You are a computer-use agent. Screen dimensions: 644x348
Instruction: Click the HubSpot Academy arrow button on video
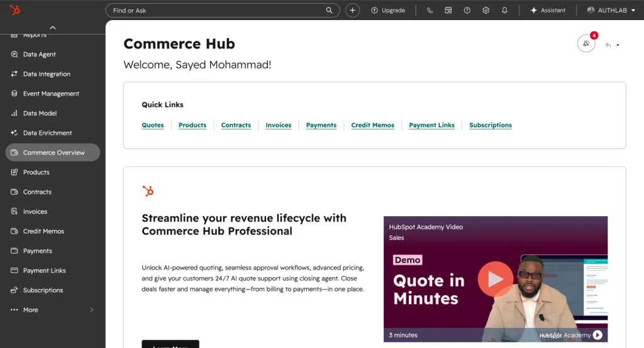click(x=597, y=335)
